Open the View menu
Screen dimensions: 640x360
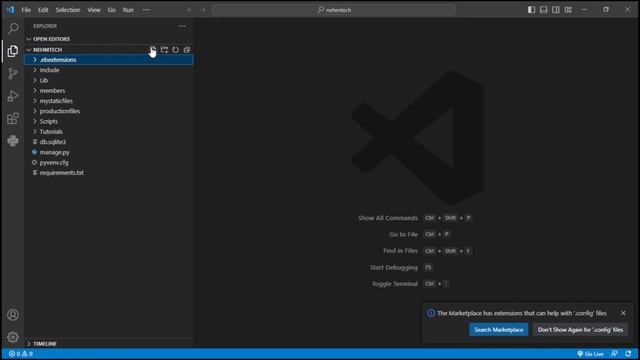coord(94,10)
